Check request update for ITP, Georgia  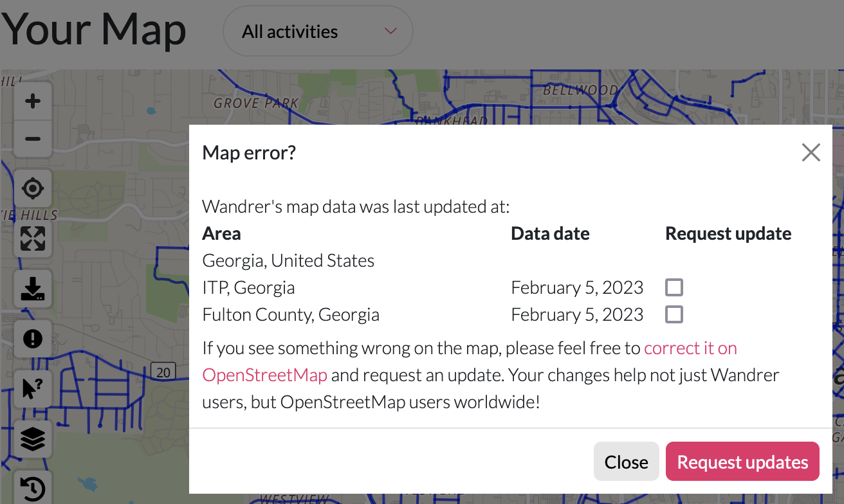[674, 287]
